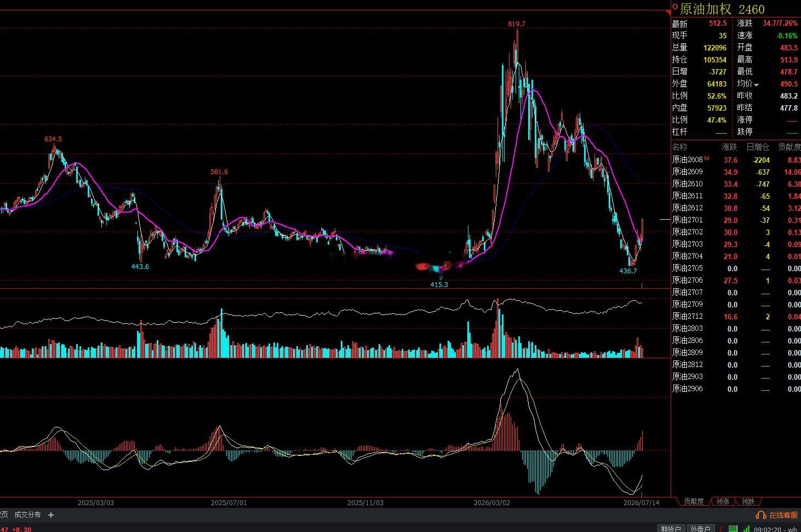Click the 原油加权 2460 title
Image resolution: width=801 pixels, height=532 pixels.
722,9
